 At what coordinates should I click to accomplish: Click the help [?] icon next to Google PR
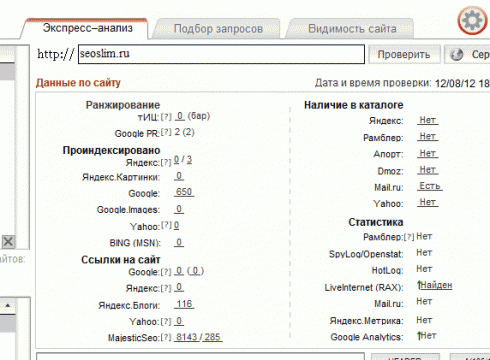[166, 132]
